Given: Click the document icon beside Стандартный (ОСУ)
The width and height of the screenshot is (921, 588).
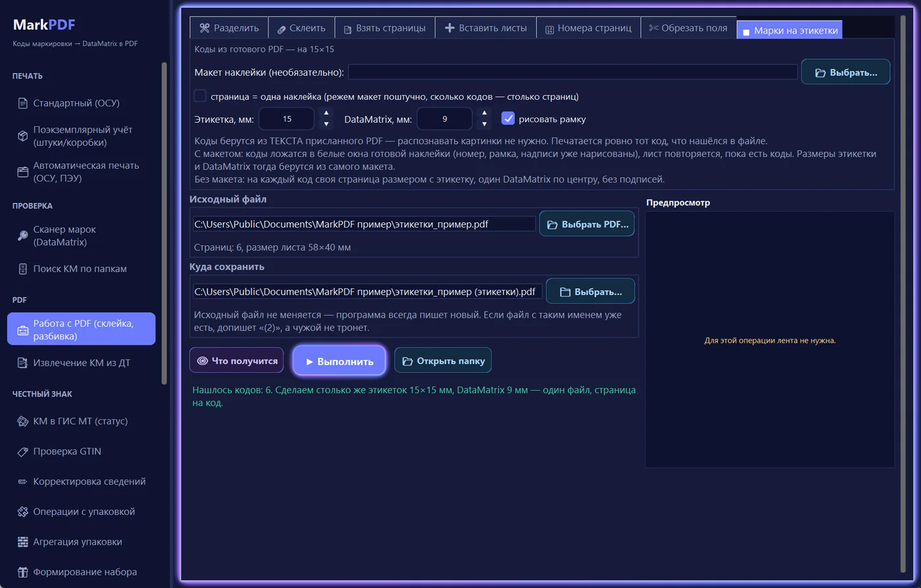Looking at the screenshot, I should (22, 103).
